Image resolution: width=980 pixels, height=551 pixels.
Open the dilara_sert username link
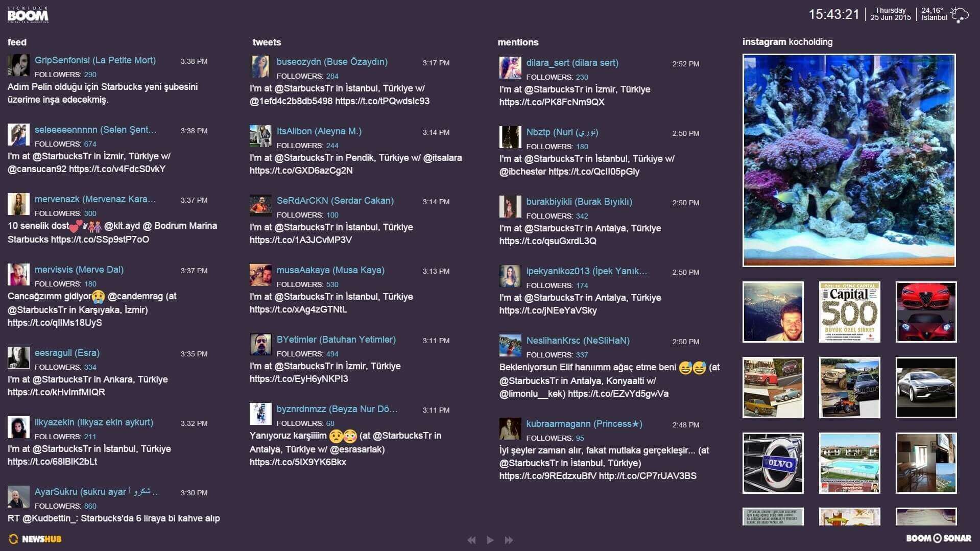coord(572,63)
